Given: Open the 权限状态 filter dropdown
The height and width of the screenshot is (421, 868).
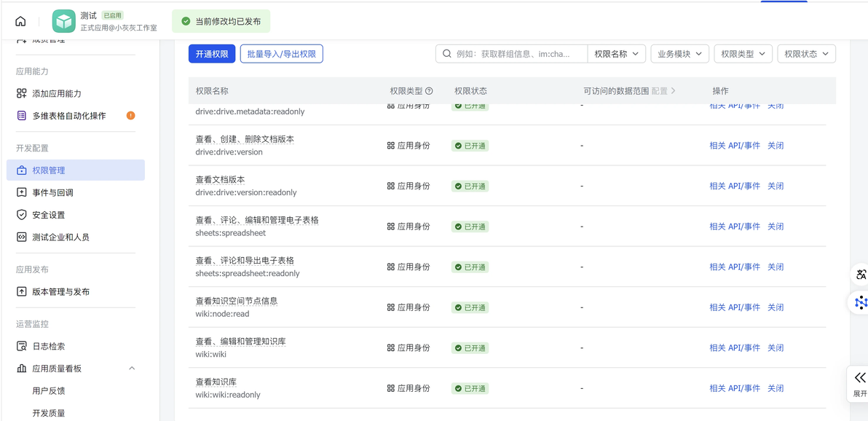Looking at the screenshot, I should tap(807, 54).
